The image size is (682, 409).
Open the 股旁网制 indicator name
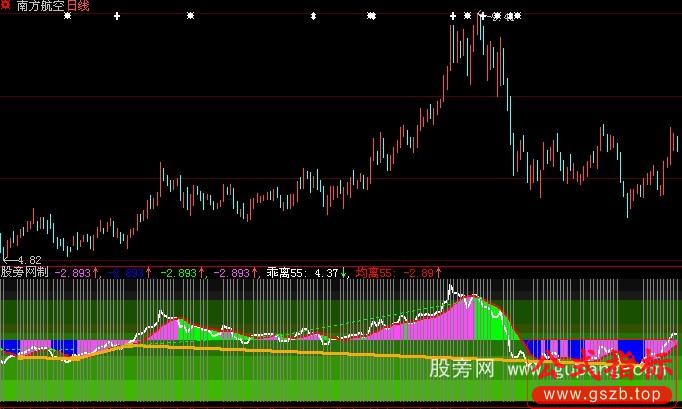25,271
